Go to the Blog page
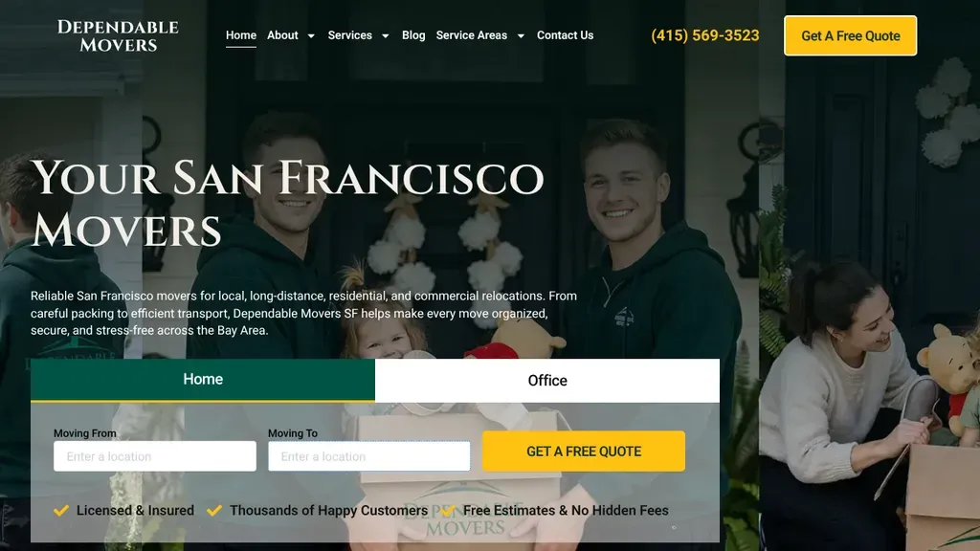Screen dimensions: 980x551 413,35
